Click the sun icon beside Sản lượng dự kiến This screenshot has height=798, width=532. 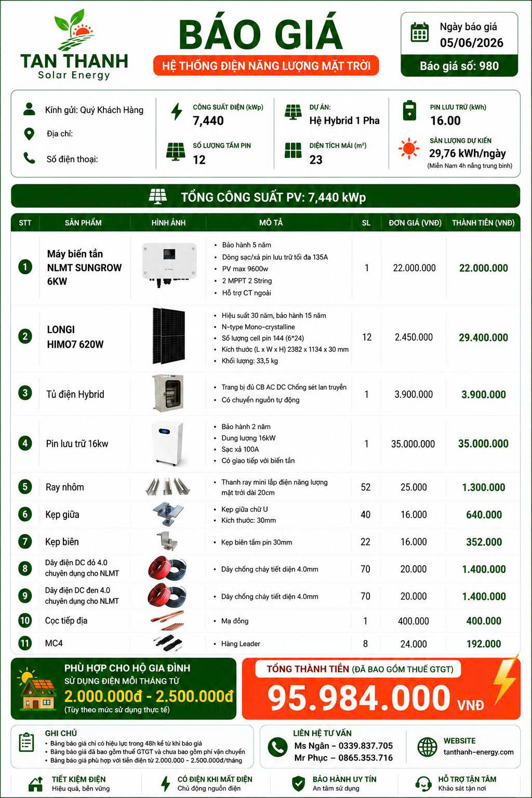click(409, 149)
